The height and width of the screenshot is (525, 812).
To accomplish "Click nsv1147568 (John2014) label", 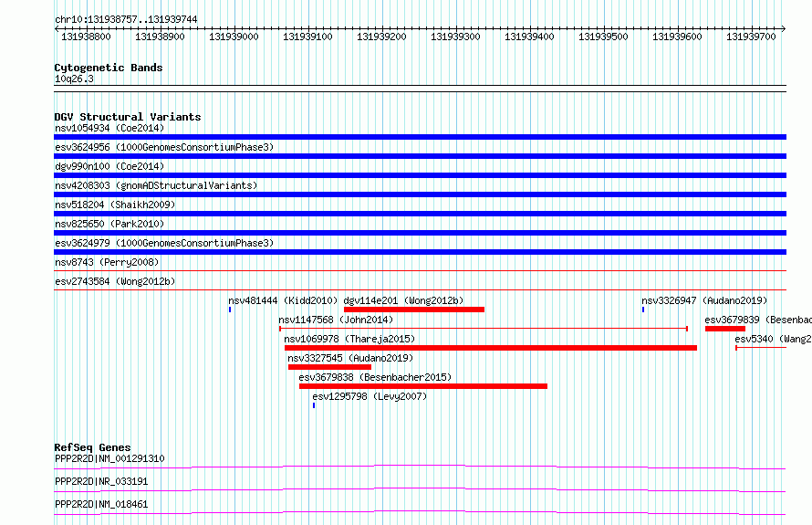I will coord(336,320).
